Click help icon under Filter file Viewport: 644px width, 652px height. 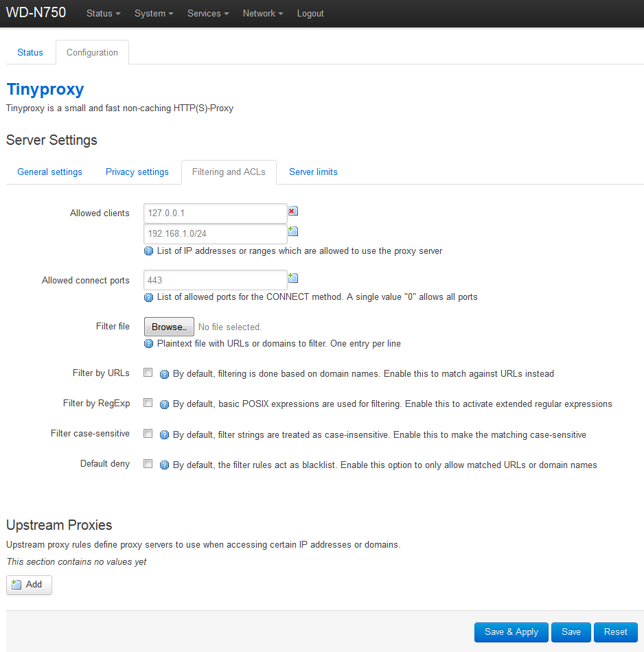coord(148,344)
